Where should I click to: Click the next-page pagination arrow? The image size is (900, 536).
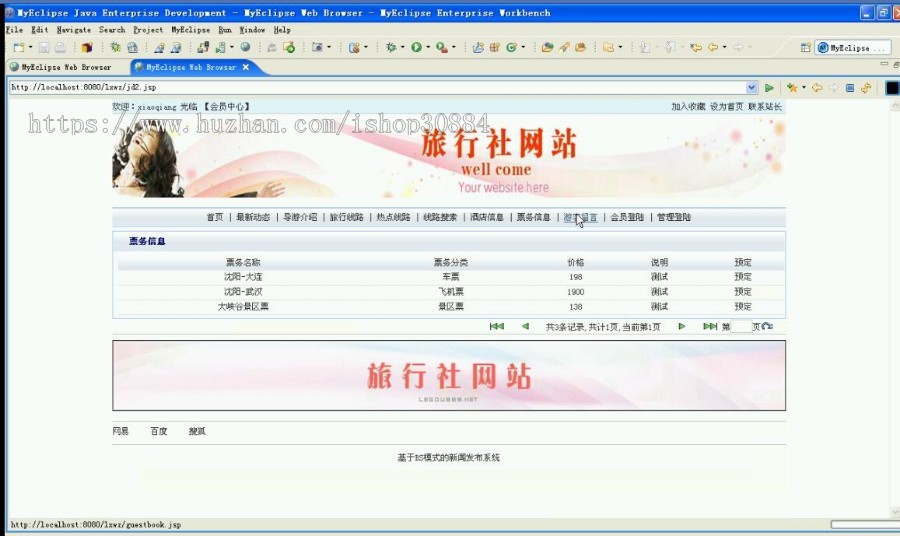(x=682, y=326)
